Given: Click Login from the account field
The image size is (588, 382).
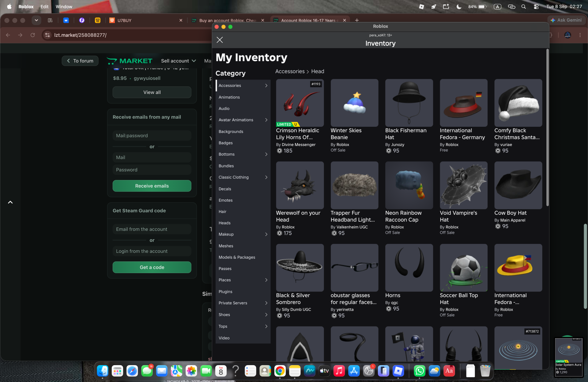Looking at the screenshot, I should [x=152, y=251].
